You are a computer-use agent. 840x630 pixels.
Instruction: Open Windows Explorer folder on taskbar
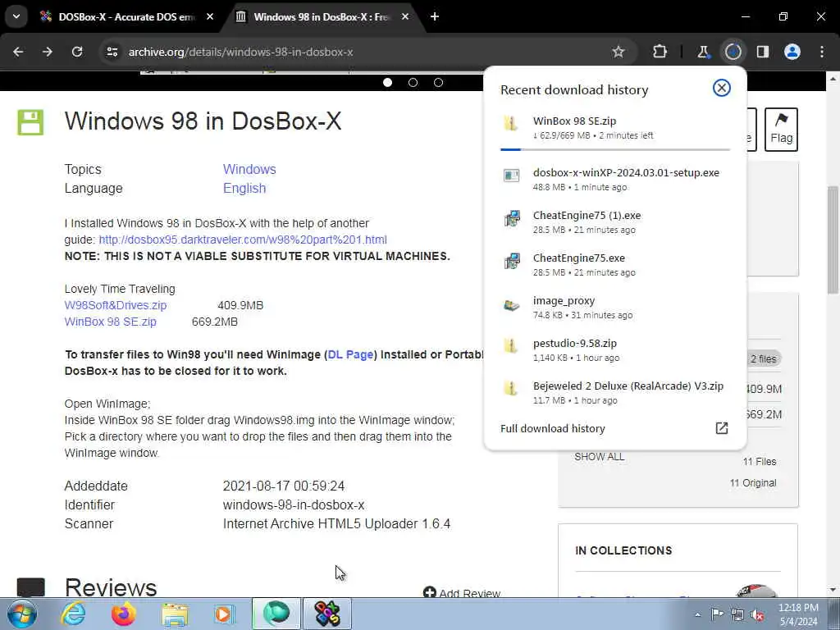pos(175,614)
